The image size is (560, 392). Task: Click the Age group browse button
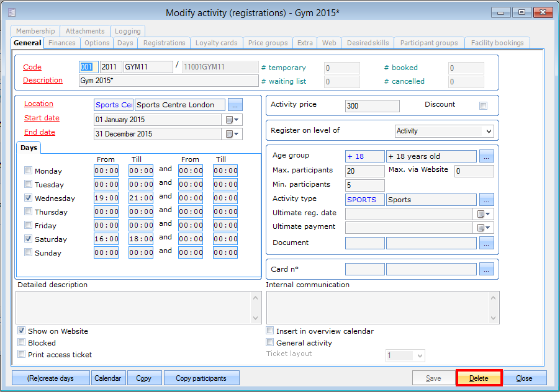point(487,156)
